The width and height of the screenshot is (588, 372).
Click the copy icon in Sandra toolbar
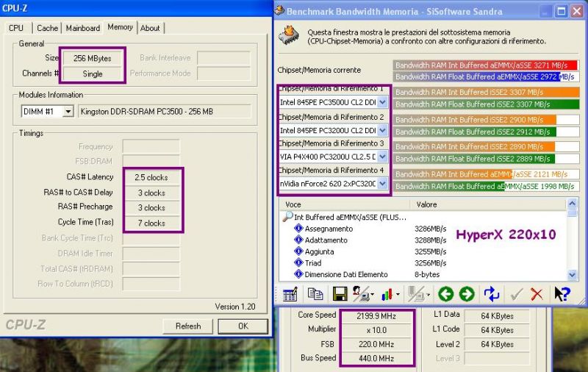click(x=315, y=294)
